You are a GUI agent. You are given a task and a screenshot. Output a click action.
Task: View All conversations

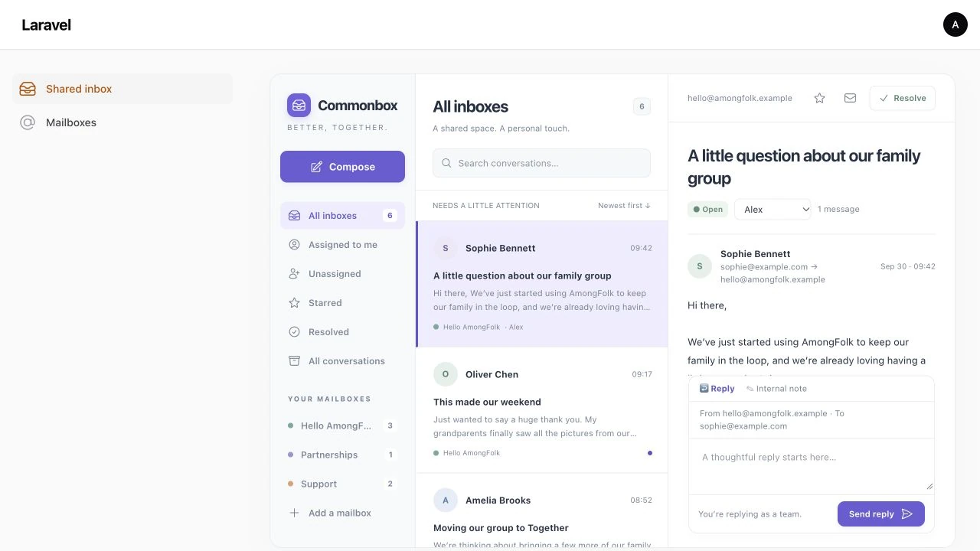coord(342,361)
